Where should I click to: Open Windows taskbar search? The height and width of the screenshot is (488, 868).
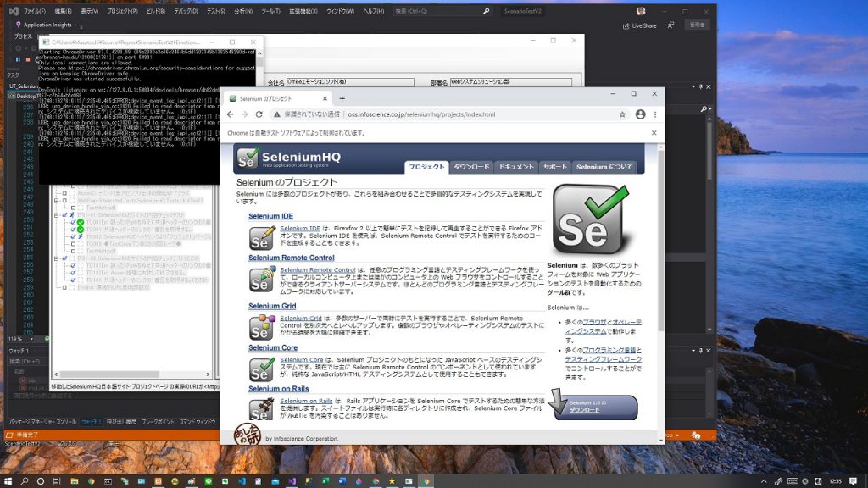point(25,481)
